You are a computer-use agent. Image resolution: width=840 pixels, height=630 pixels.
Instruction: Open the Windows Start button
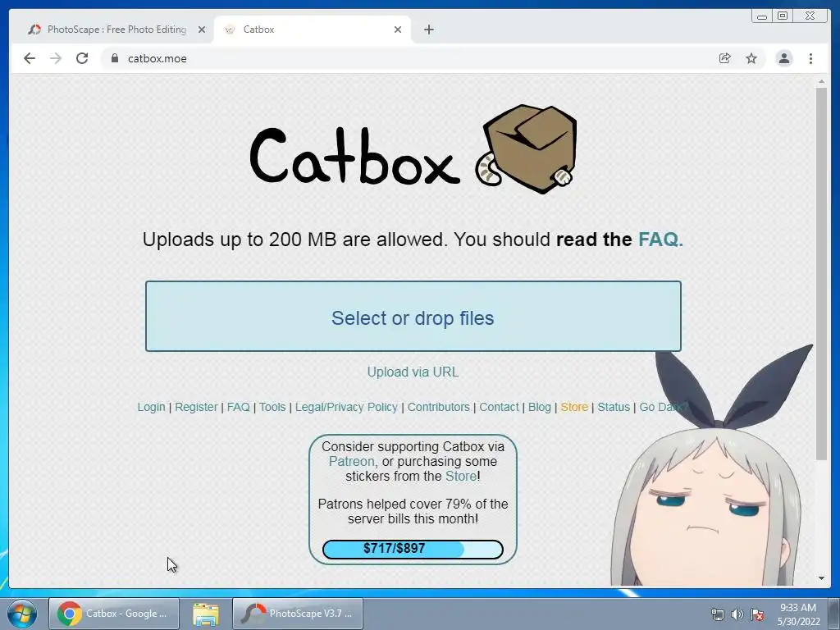[21, 614]
